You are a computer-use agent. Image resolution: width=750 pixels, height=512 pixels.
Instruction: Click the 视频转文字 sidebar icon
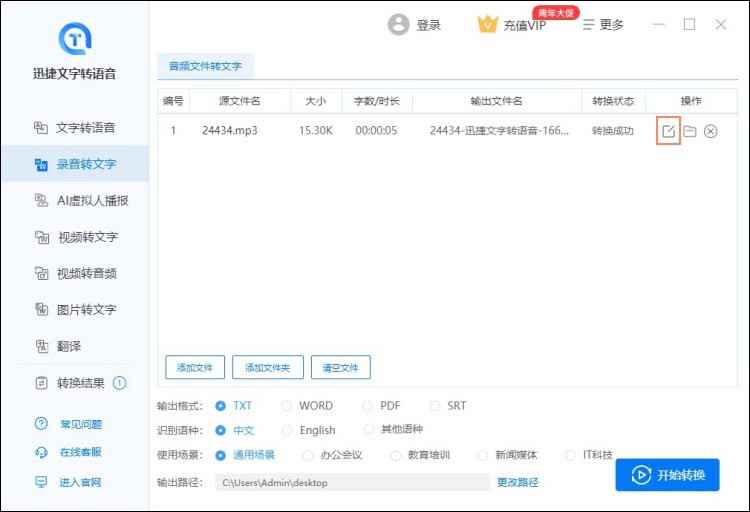(42, 237)
